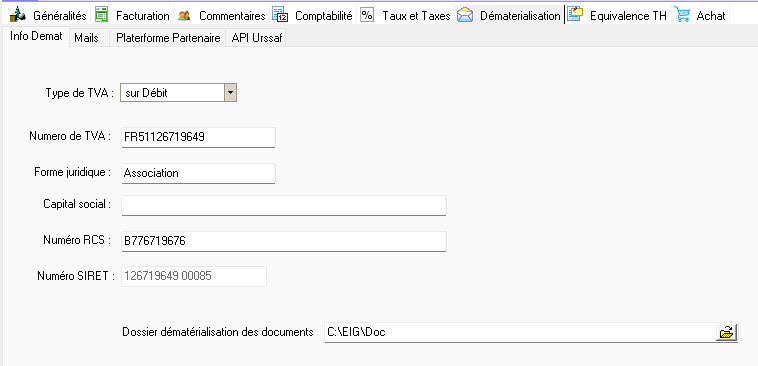Click the "Dossier dématérialisation des documents" label
Screen dimensions: 758x366
218,332
